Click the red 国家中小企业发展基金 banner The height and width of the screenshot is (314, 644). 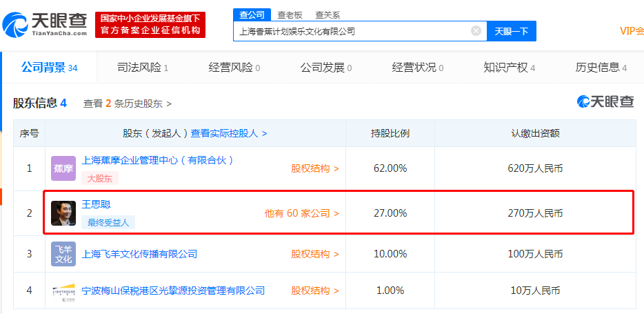point(151,25)
